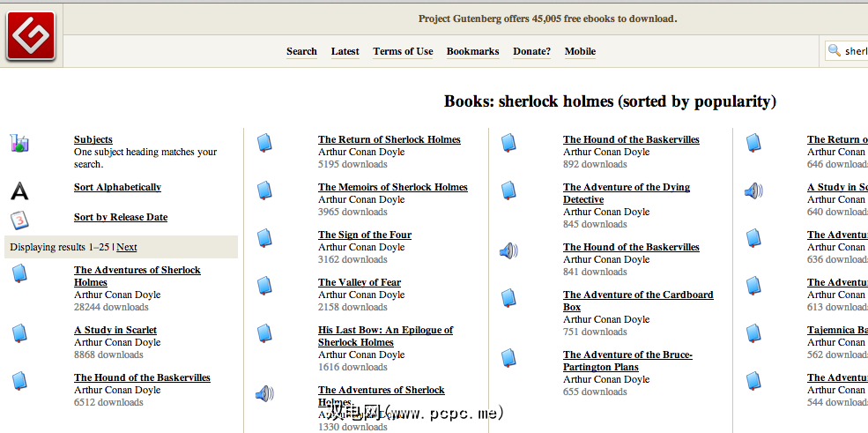Click the Sort by Release Date calendar icon
This screenshot has width=868, height=433.
click(19, 220)
